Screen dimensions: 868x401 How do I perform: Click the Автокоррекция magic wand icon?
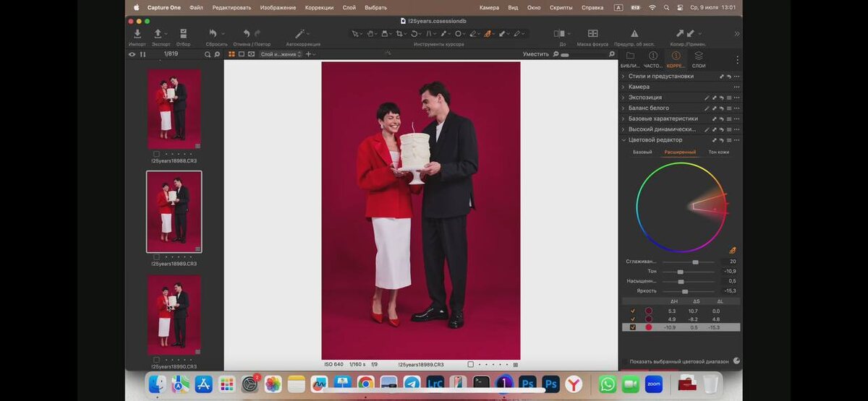(x=299, y=34)
